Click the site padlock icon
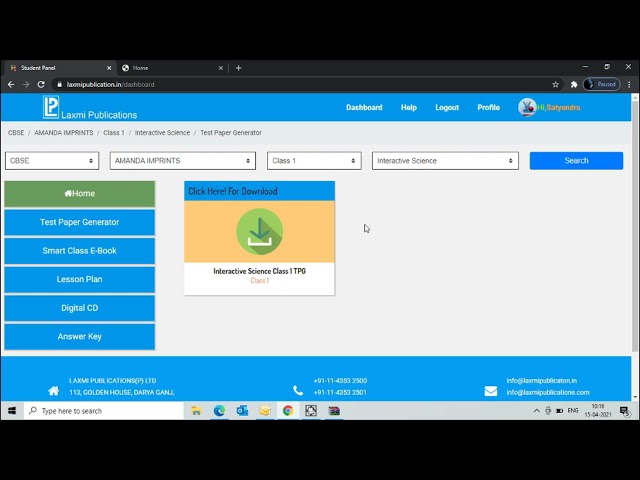640x480 pixels. (x=60, y=84)
